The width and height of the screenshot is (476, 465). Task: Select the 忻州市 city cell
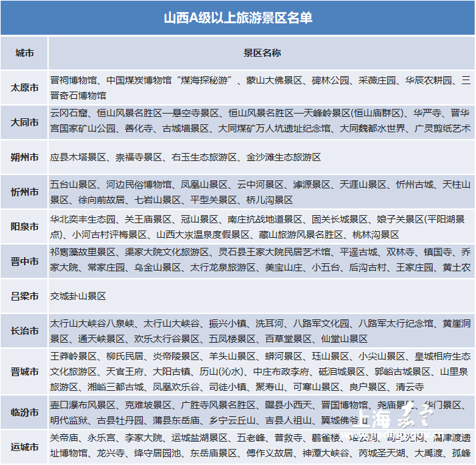coord(24,192)
